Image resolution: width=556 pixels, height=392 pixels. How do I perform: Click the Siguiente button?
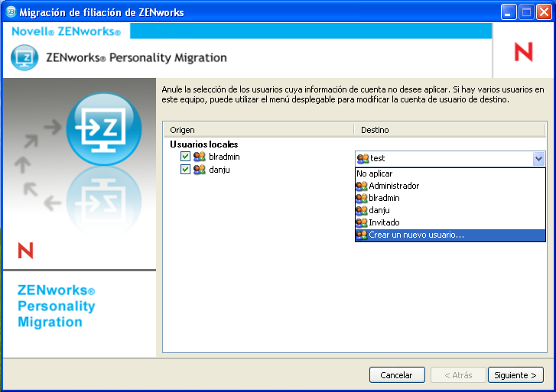pos(515,375)
